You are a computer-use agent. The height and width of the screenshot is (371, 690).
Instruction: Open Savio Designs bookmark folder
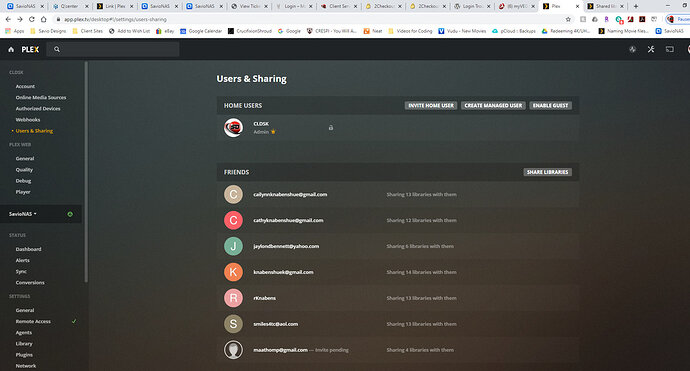click(x=48, y=31)
